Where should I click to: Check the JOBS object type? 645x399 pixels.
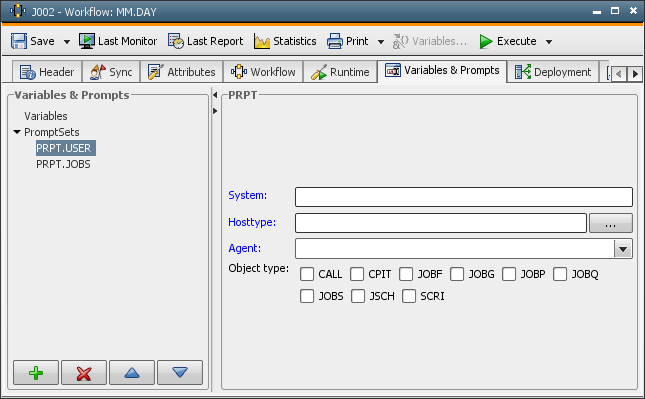[307, 296]
